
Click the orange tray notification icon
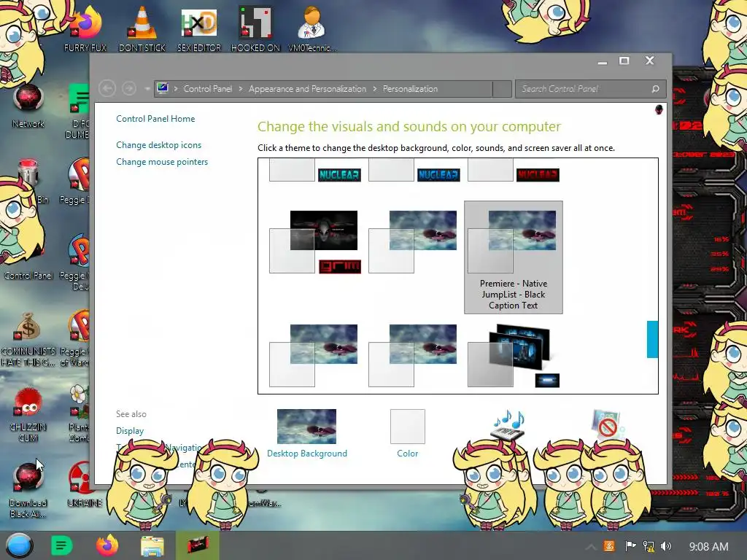tap(609, 546)
